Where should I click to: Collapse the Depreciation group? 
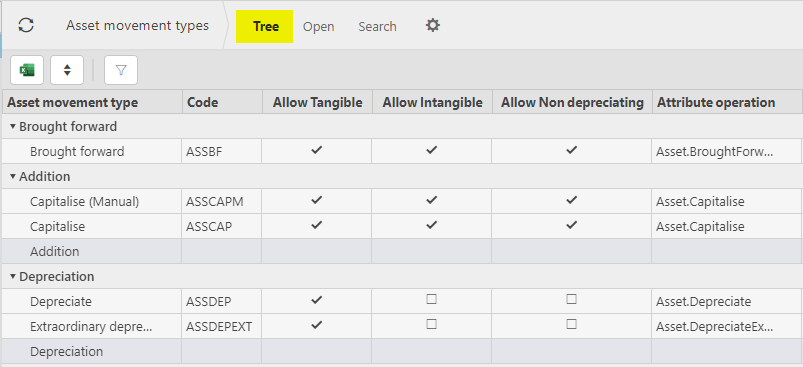(13, 277)
